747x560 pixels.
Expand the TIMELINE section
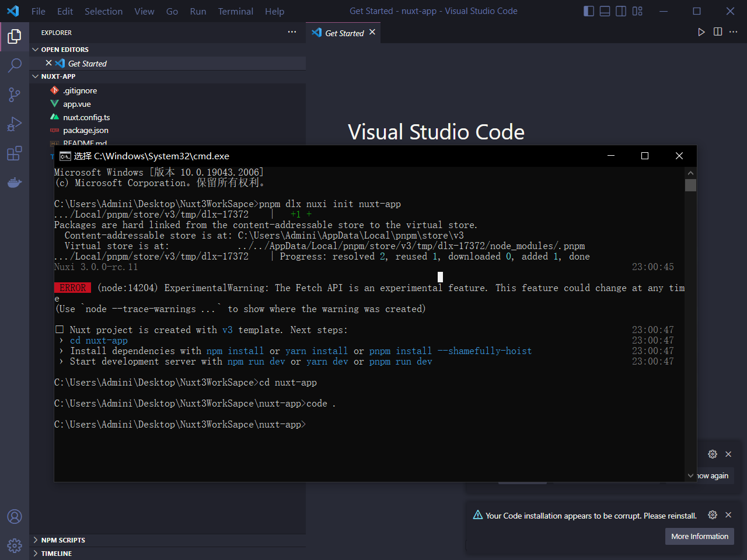[167, 554]
